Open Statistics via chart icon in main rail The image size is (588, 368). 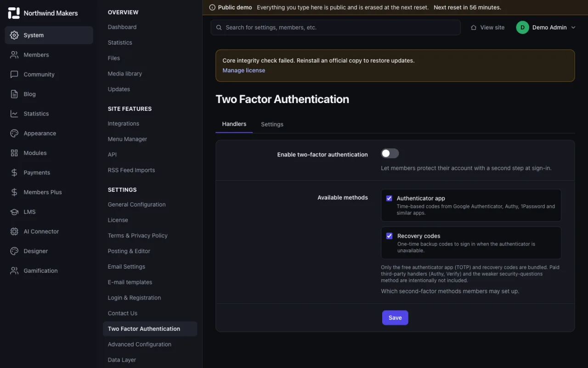pyautogui.click(x=14, y=114)
